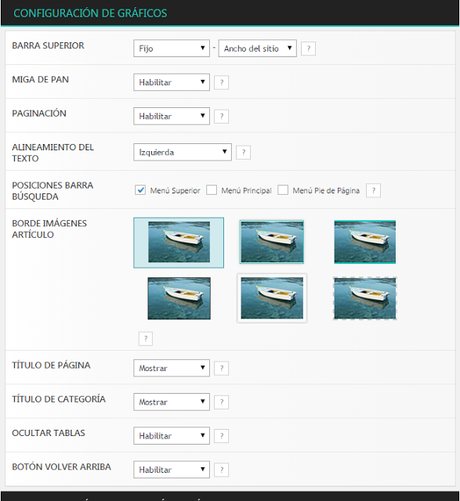Screen dimensions: 460x501
Task: Select the white framed border style
Action: click(272, 298)
